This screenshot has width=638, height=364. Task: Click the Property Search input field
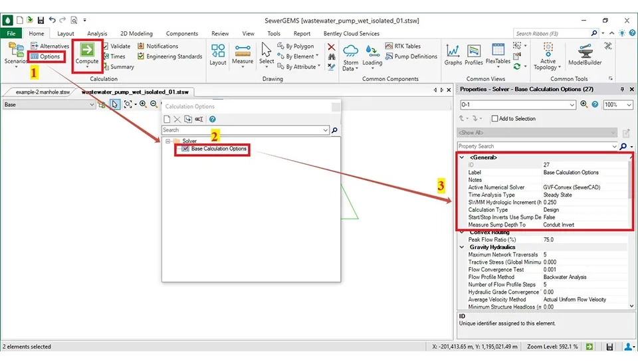tap(537, 146)
